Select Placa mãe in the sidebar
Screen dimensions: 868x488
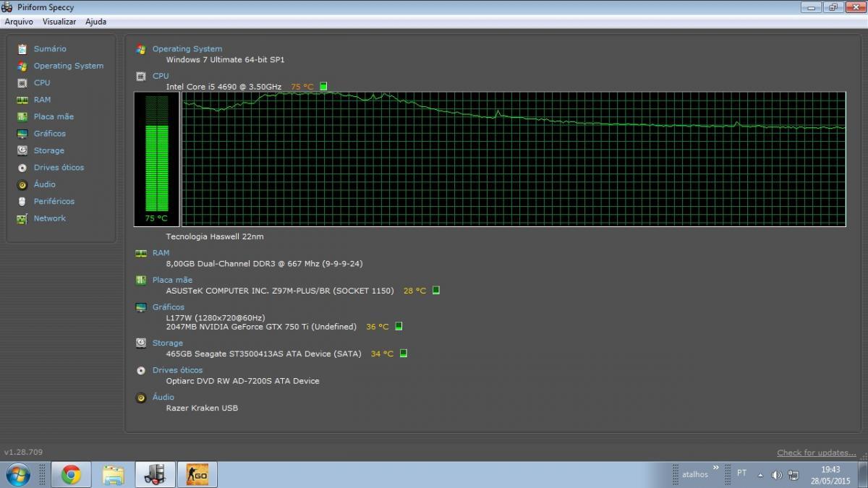coord(54,116)
